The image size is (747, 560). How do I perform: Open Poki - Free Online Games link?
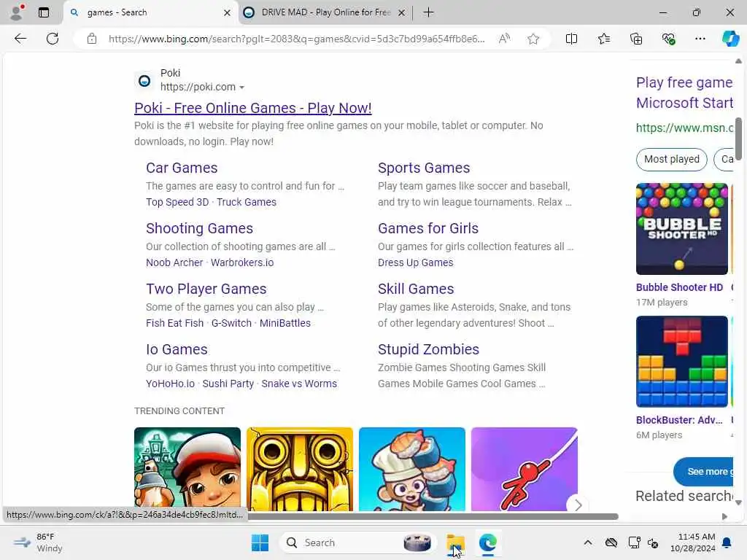[252, 108]
